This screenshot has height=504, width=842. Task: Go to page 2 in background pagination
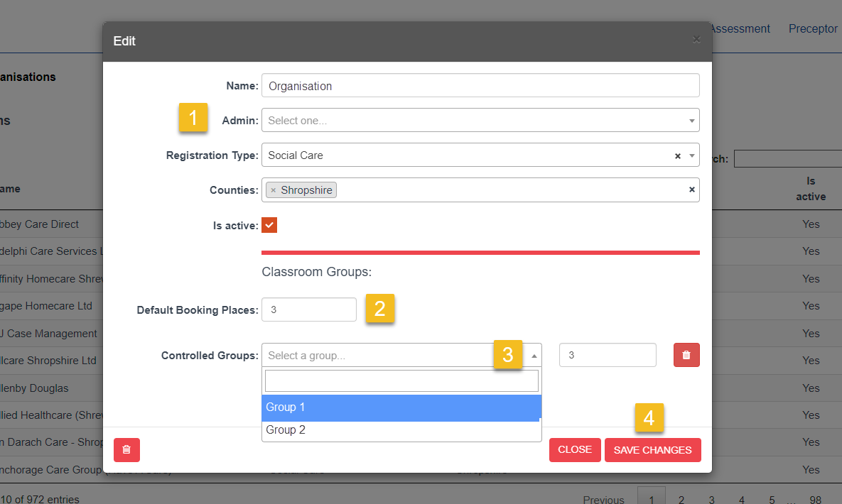[681, 500]
